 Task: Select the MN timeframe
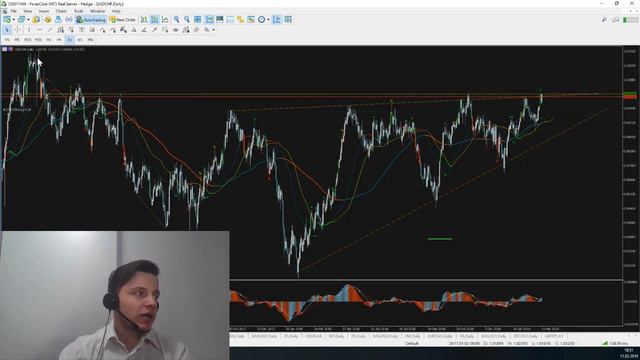(x=91, y=40)
